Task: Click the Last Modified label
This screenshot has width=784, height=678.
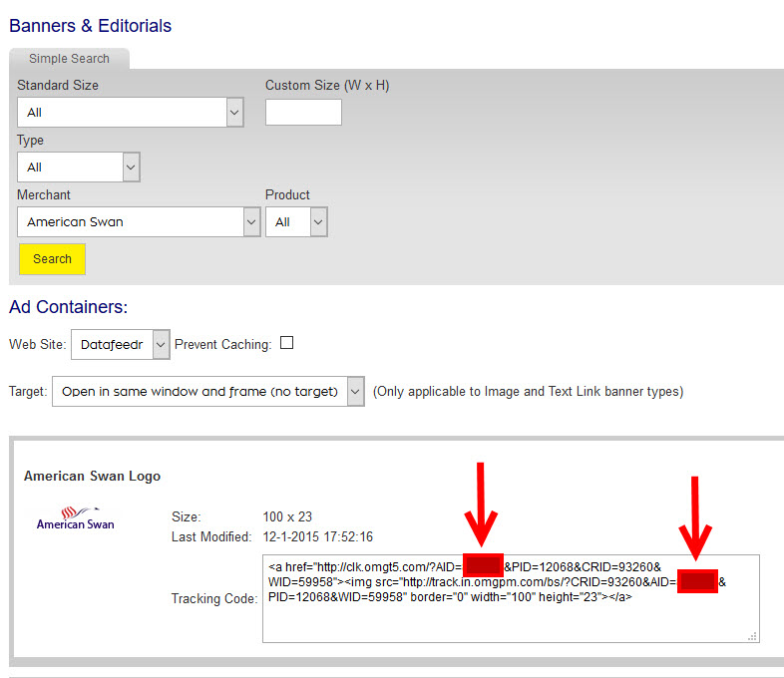Action: (211, 536)
